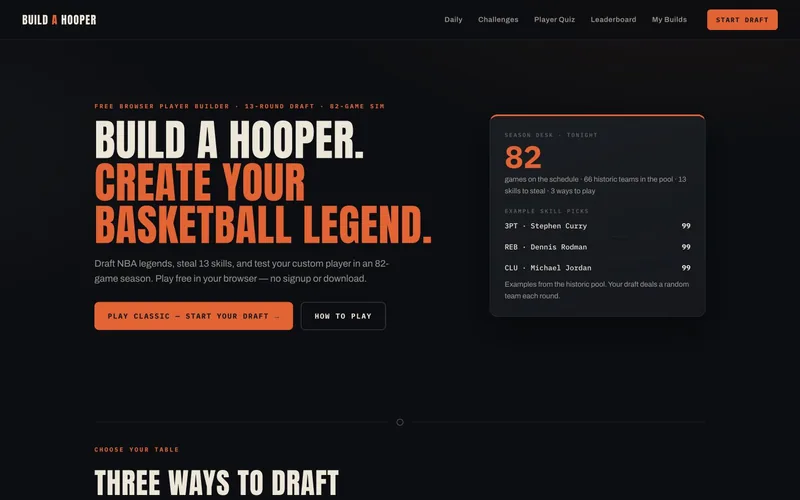This screenshot has height=500, width=800.
Task: Click the large orange 82 number
Action: click(x=522, y=157)
